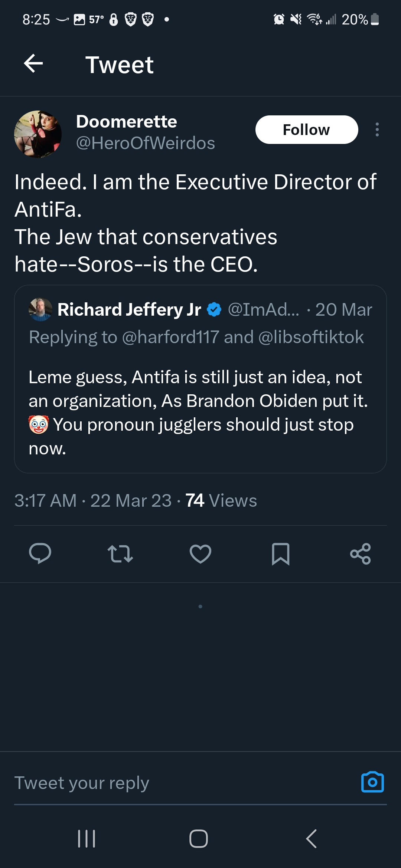This screenshot has width=401, height=868.
Task: Bookmark this tweet
Action: coord(281,554)
